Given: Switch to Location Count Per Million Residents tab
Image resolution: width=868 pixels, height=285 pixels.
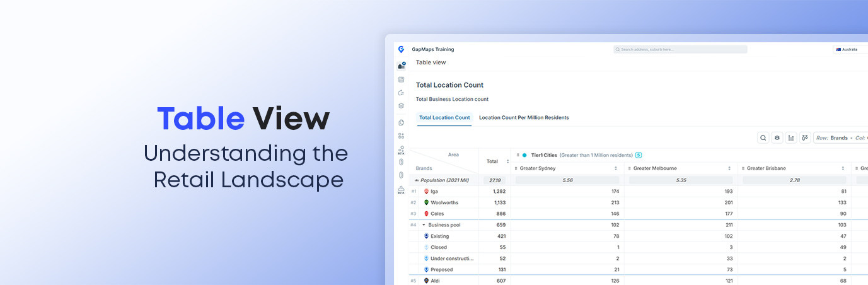Looking at the screenshot, I should (x=524, y=118).
